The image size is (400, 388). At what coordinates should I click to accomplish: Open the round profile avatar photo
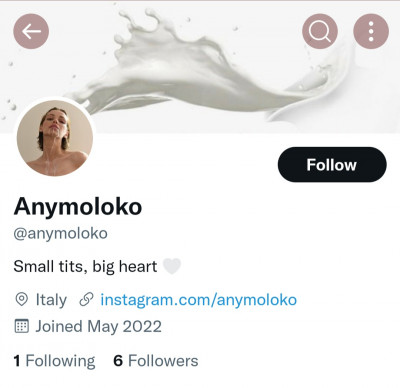tap(55, 138)
